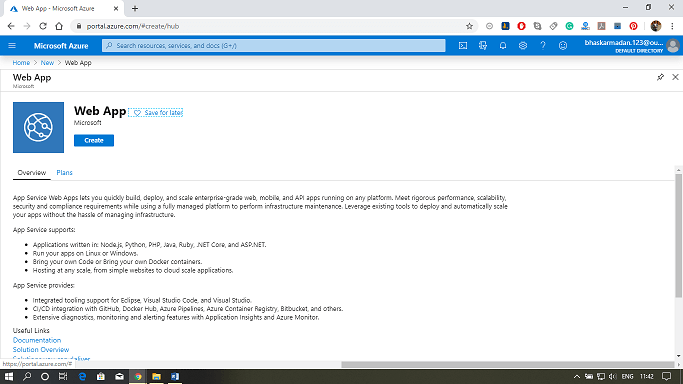Open Microsoft Store from taskbar
683x384 pixels.
101,376
